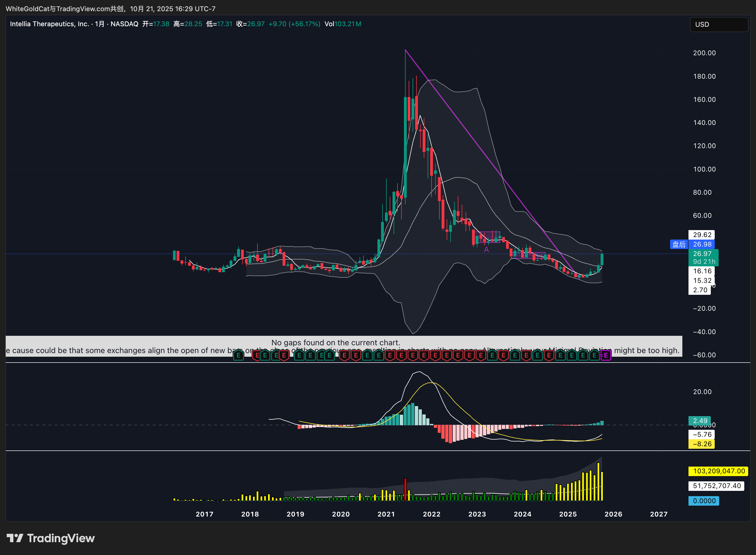Click the green 26.97 current price label with countdown

pos(703,257)
